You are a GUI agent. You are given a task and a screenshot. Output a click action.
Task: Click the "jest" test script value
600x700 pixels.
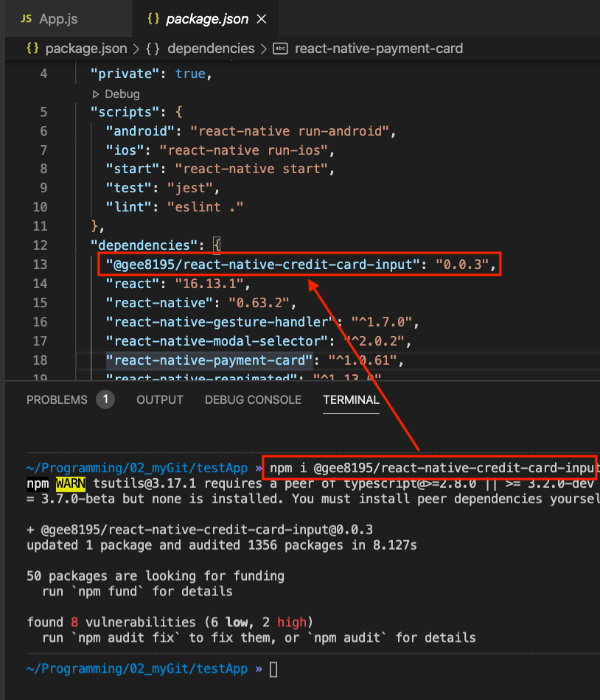click(190, 188)
